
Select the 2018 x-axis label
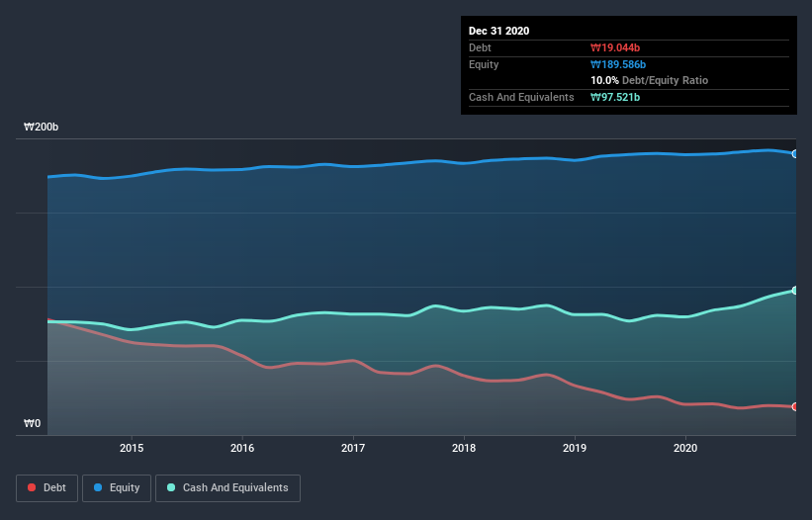tap(464, 448)
